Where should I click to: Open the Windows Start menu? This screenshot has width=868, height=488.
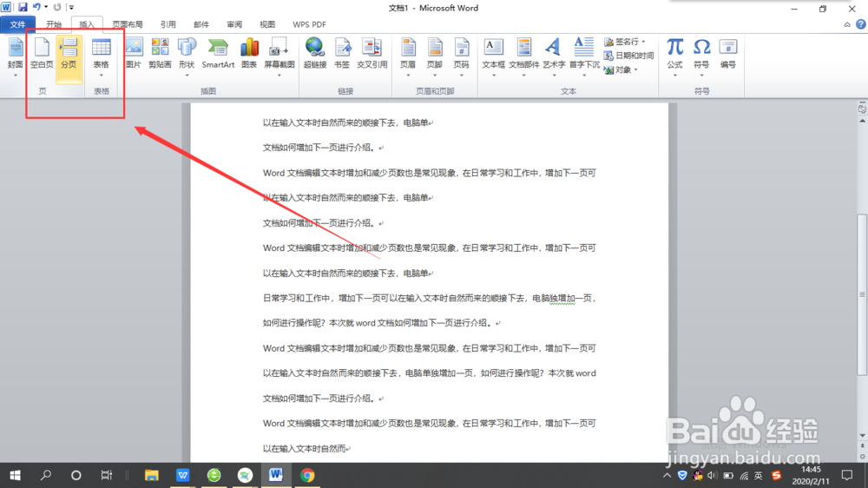(x=15, y=475)
